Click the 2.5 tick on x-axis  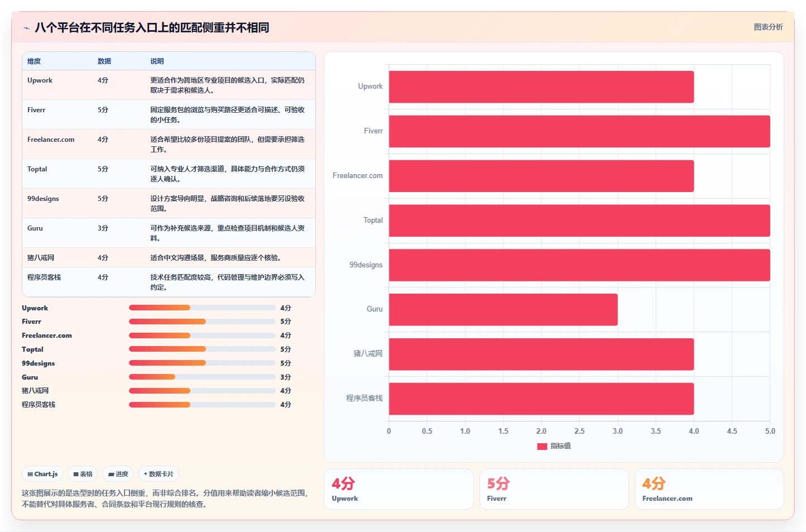tap(579, 432)
